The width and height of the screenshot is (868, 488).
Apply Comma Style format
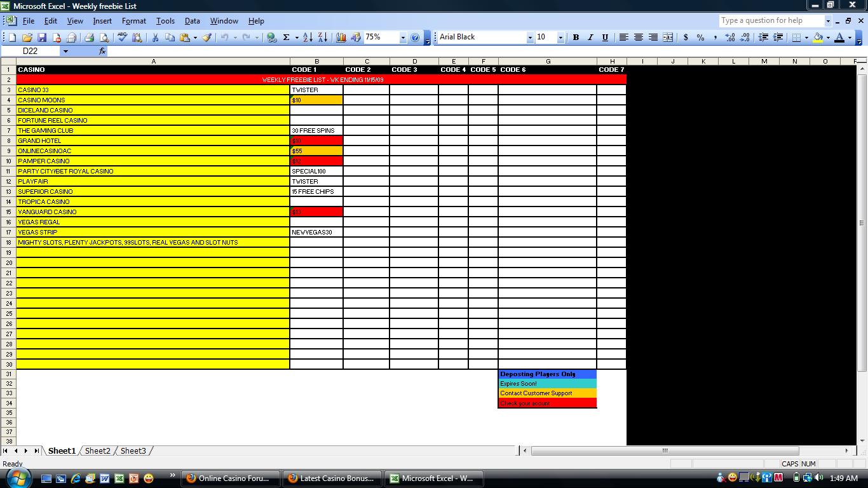[x=715, y=37]
